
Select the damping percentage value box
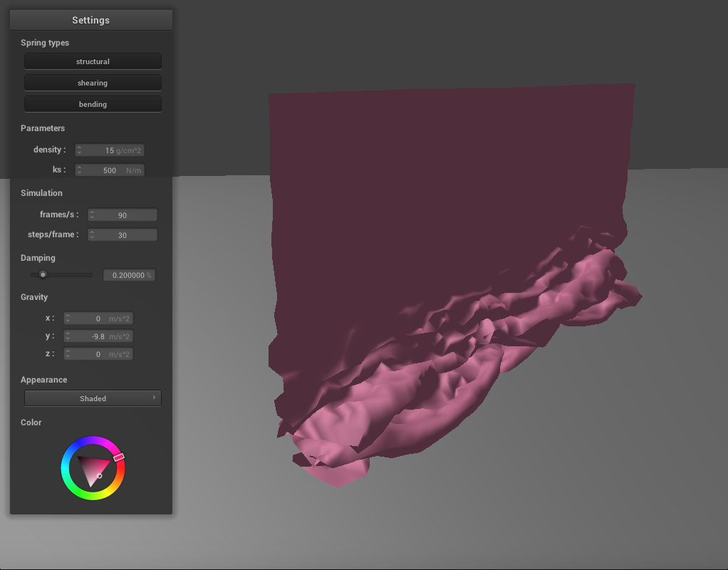pyautogui.click(x=129, y=275)
